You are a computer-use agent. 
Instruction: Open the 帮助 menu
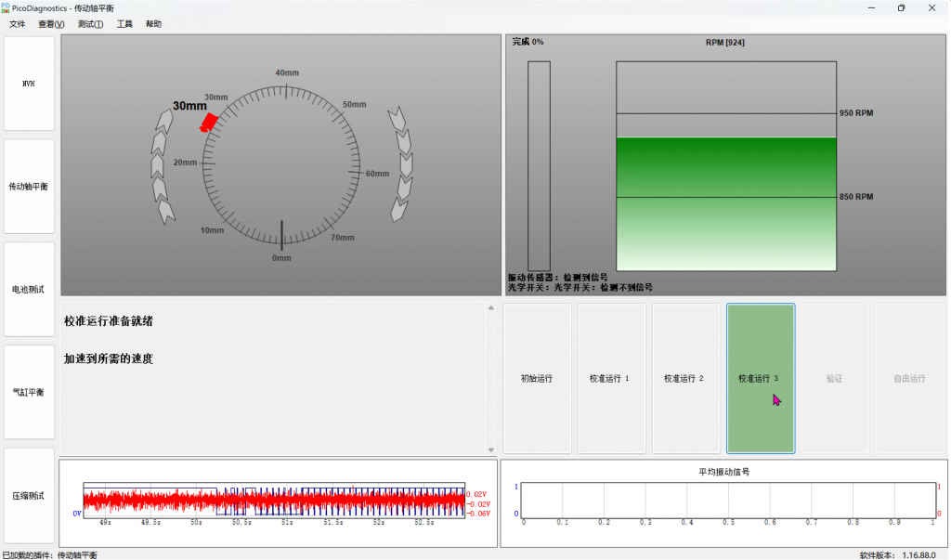coord(153,24)
